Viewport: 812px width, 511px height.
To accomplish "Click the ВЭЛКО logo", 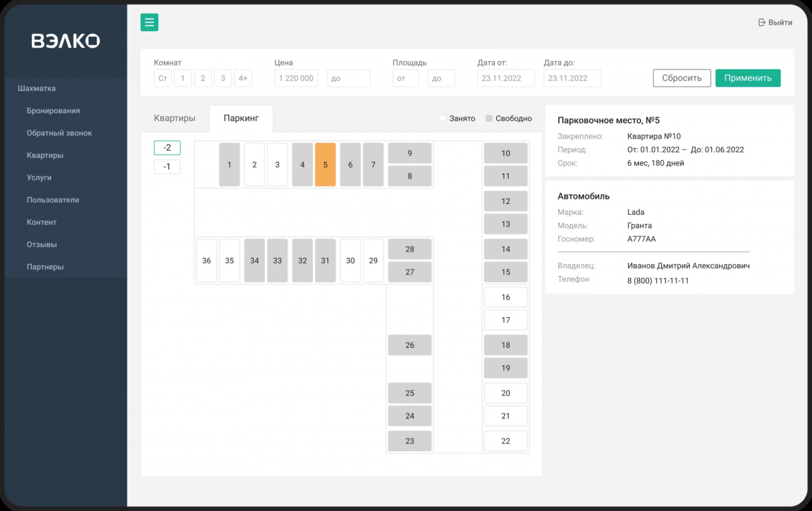I will coord(65,41).
